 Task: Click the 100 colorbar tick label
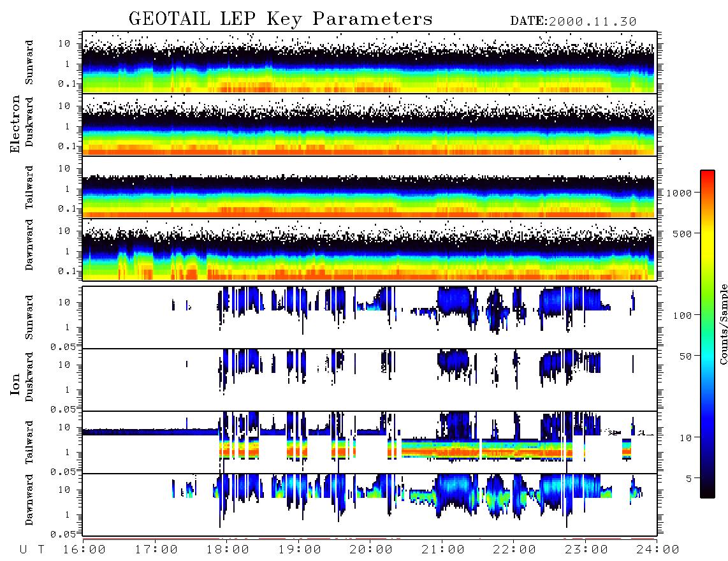tap(682, 316)
